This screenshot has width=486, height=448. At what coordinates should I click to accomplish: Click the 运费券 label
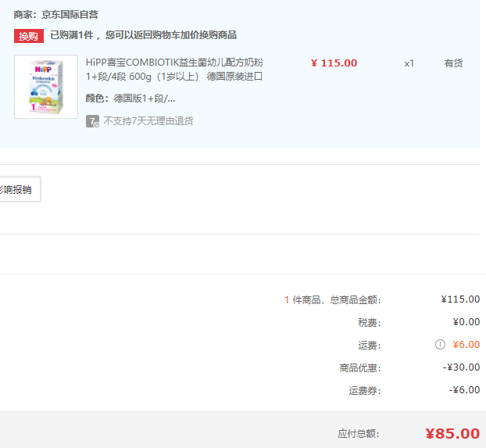pyautogui.click(x=364, y=391)
